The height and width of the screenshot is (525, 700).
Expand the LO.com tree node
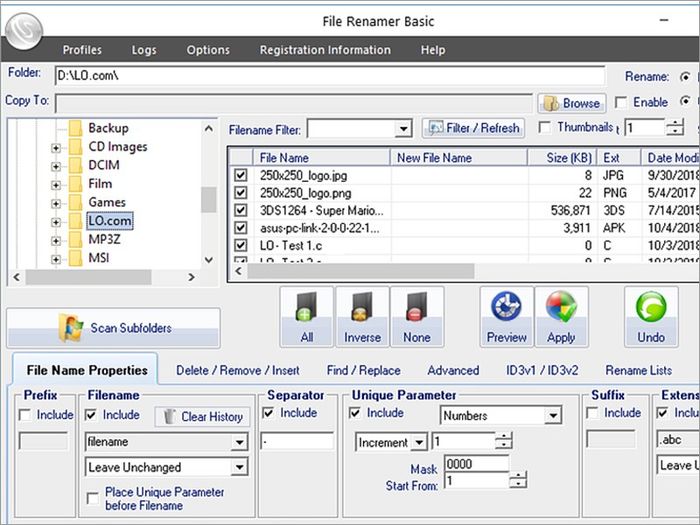pos(56,222)
